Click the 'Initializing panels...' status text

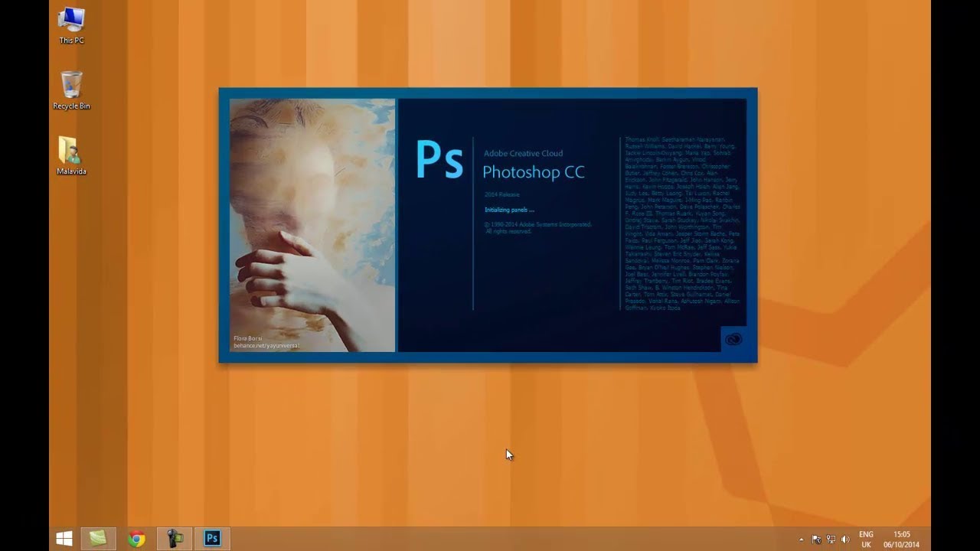coord(509,210)
